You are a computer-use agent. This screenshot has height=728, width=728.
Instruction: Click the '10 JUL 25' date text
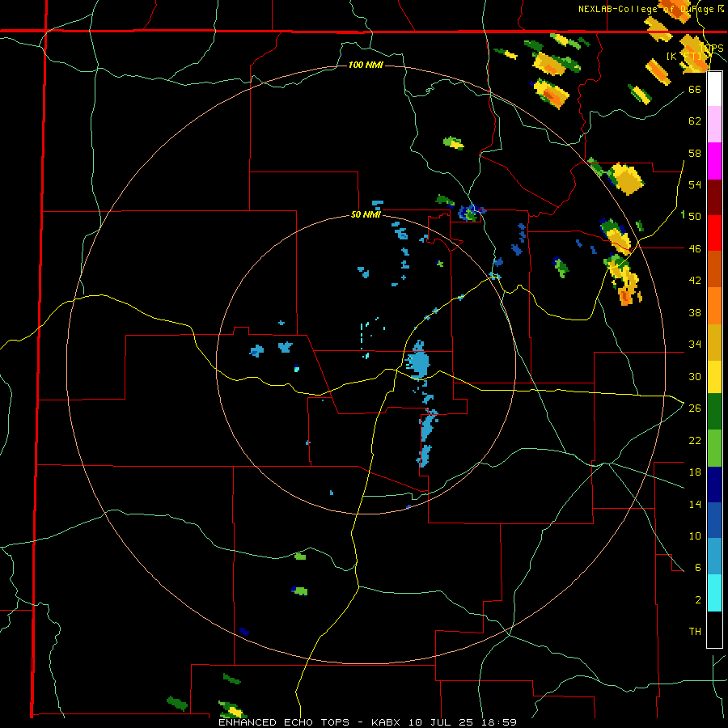pyautogui.click(x=440, y=722)
